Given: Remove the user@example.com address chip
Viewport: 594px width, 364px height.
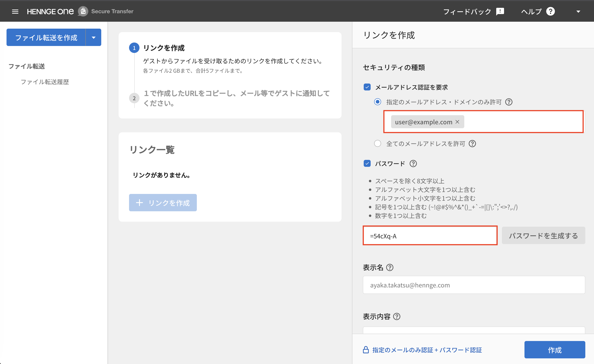Looking at the screenshot, I should point(457,122).
